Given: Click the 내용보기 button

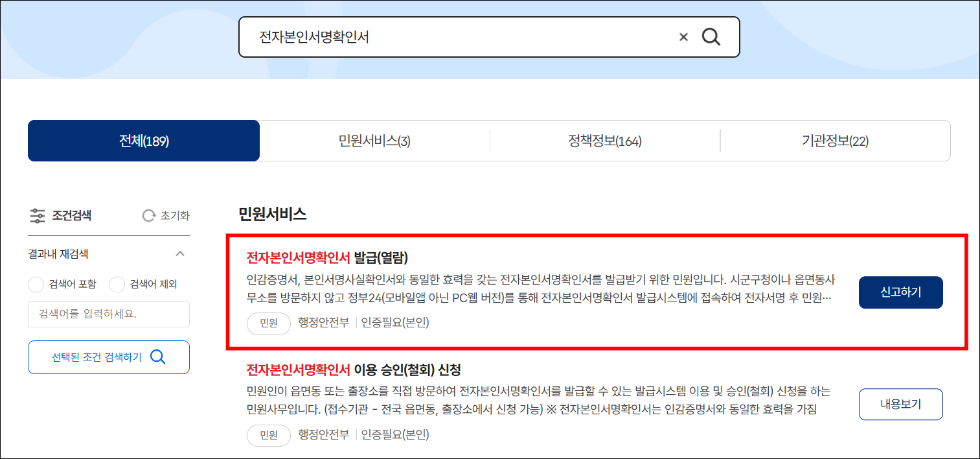Looking at the screenshot, I should [x=900, y=404].
